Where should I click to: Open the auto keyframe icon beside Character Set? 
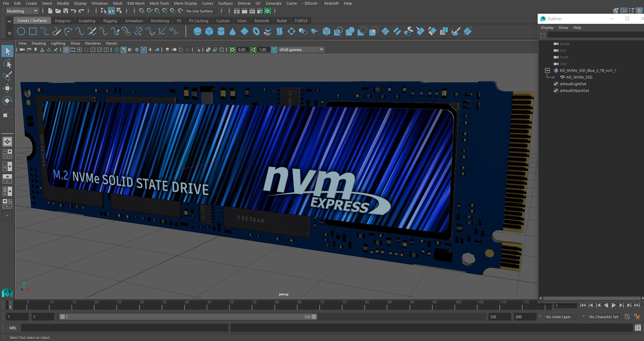tap(627, 316)
